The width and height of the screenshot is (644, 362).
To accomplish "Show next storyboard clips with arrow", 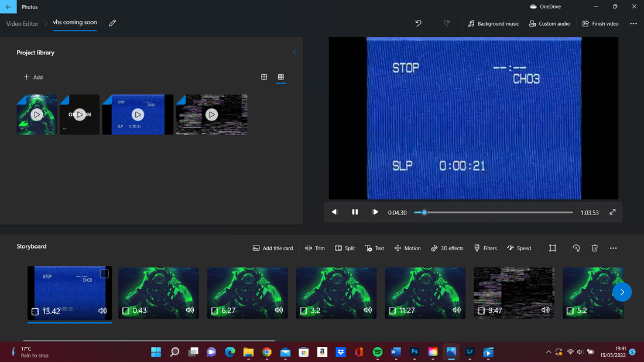I will (x=622, y=292).
